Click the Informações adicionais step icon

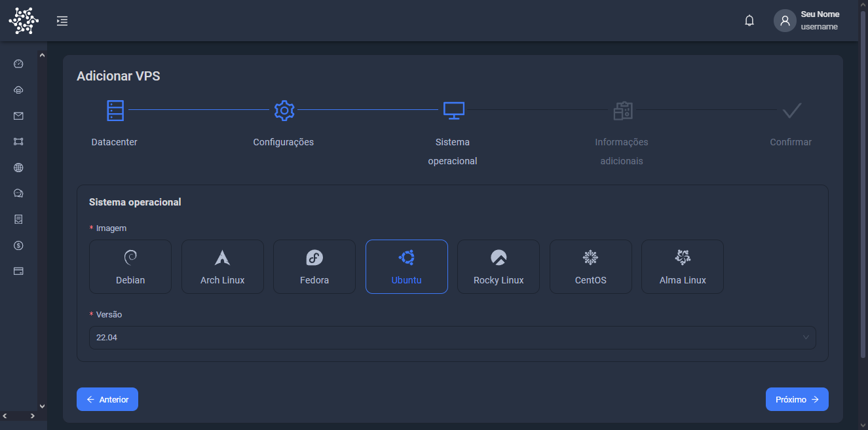coord(622,110)
